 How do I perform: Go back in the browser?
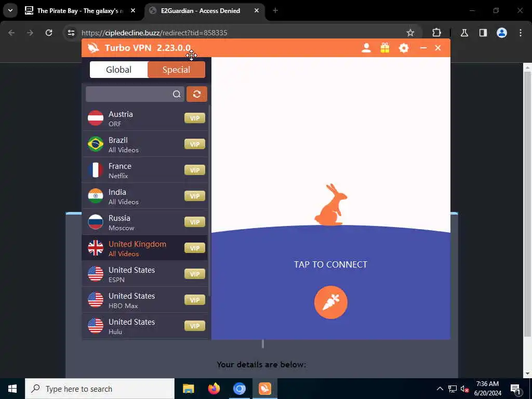(11, 33)
